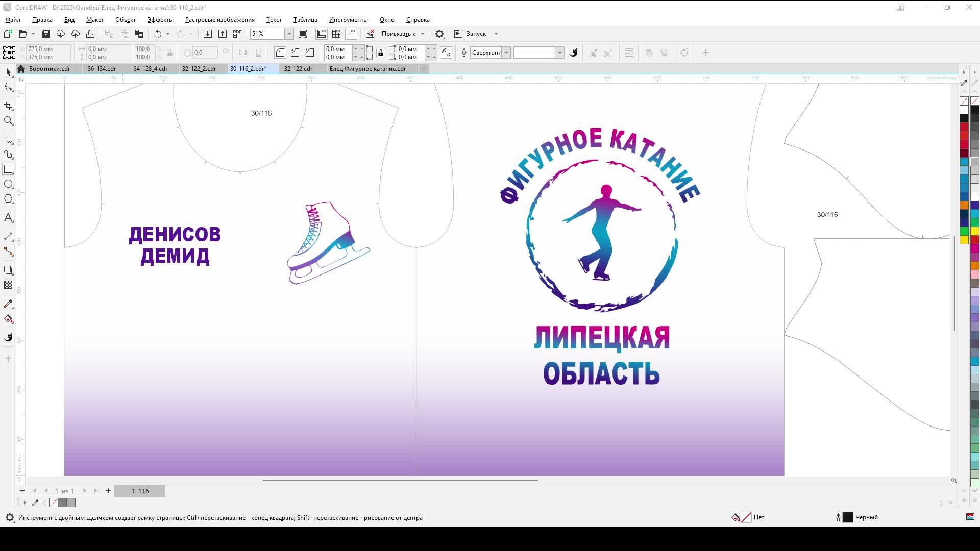The image size is (980, 551).
Task: Select the Ellipse tool
Action: pos(8,184)
